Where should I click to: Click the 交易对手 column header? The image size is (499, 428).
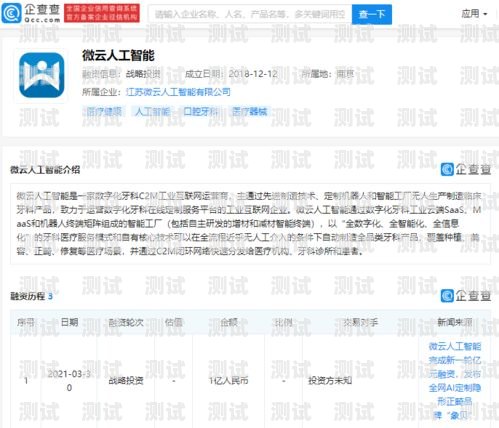[x=360, y=322]
